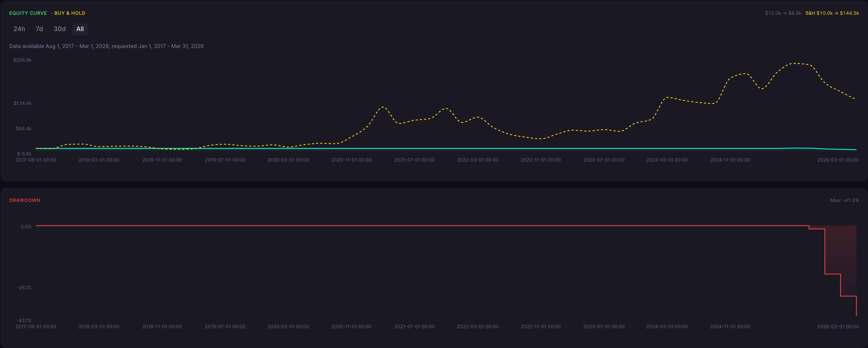The height and width of the screenshot is (348, 868).
Task: Click the 'B&H $10.0k → $144.5k' summary
Action: tap(832, 13)
